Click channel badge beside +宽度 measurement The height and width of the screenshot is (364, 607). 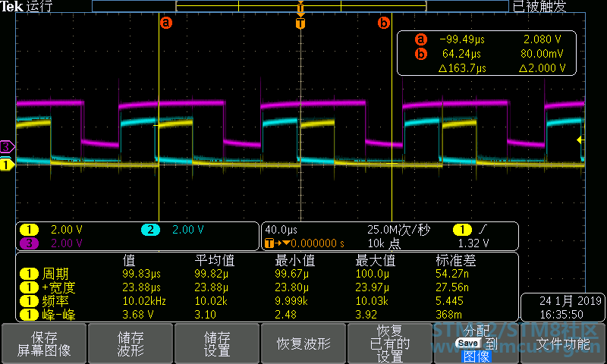pos(29,287)
